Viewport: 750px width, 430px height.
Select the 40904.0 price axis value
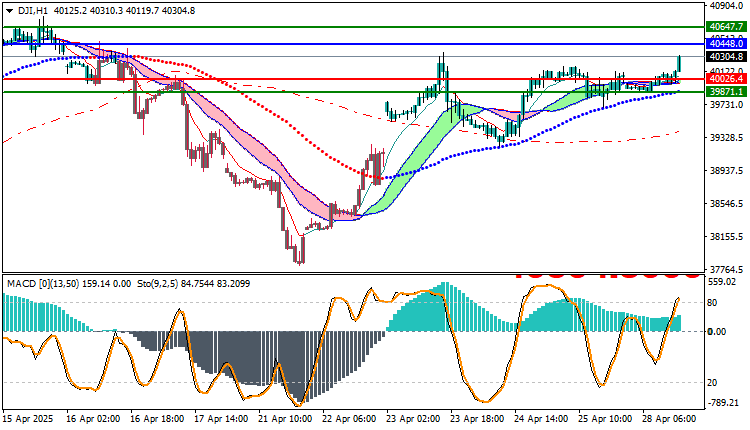coord(726,5)
